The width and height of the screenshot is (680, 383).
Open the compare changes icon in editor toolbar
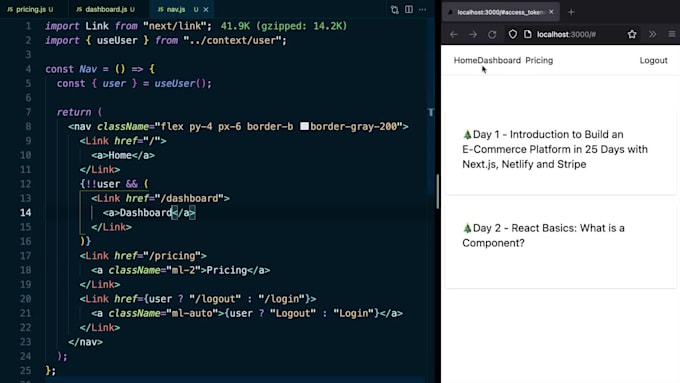pos(395,9)
